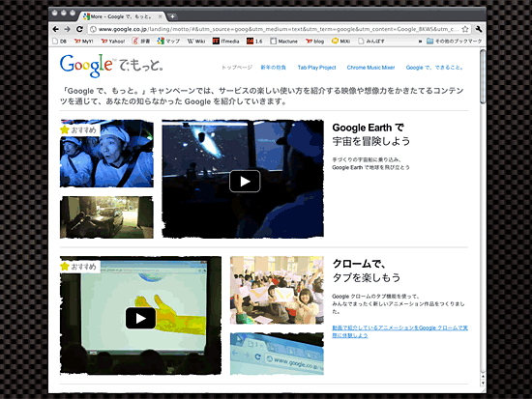Select the 'More – Google で、もっと。' tab
Image resolution: width=532 pixels, height=399 pixels.
pos(122,16)
